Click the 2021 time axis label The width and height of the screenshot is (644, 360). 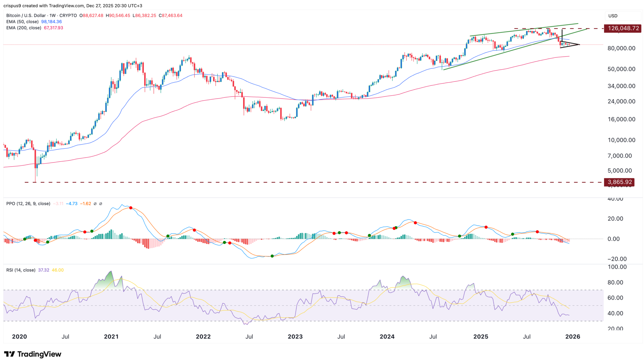point(111,336)
